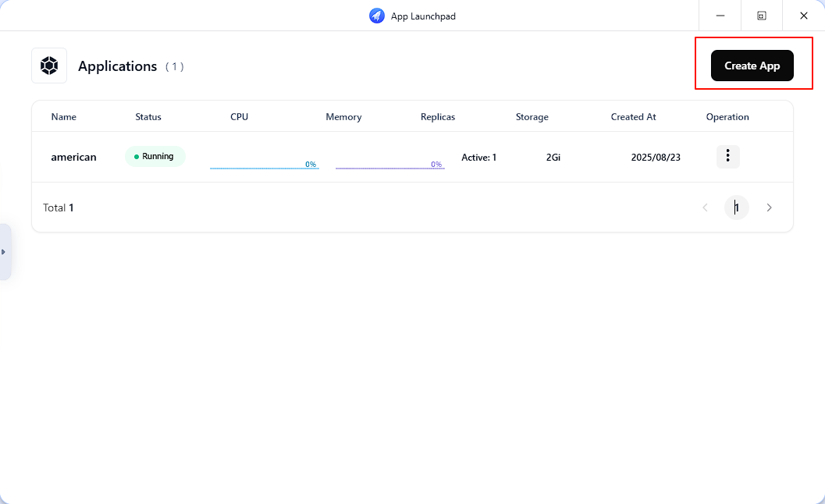Click the Name column header
825x504 pixels.
click(x=64, y=117)
